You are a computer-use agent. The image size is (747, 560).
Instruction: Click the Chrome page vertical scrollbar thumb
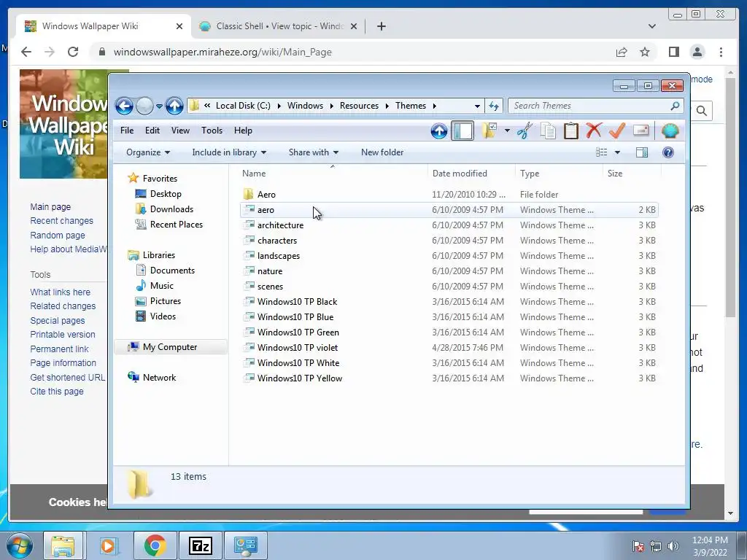click(x=731, y=198)
